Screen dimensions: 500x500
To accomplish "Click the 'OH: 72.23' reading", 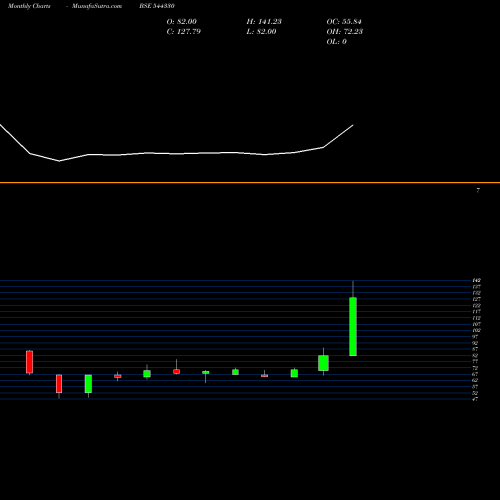I will tap(345, 31).
